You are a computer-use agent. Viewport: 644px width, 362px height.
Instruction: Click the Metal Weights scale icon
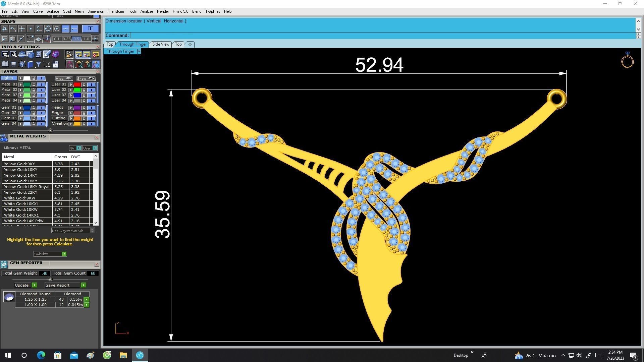click(4, 138)
